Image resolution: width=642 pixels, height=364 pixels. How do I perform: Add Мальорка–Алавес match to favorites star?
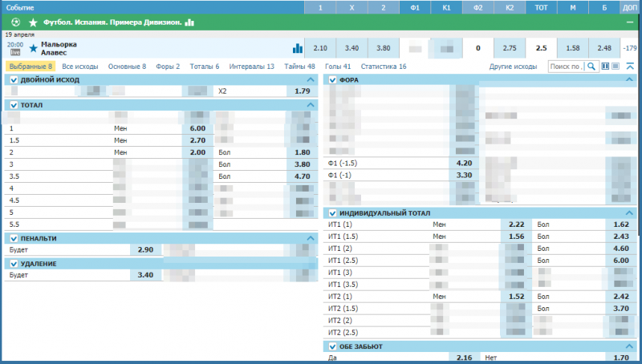coord(33,48)
